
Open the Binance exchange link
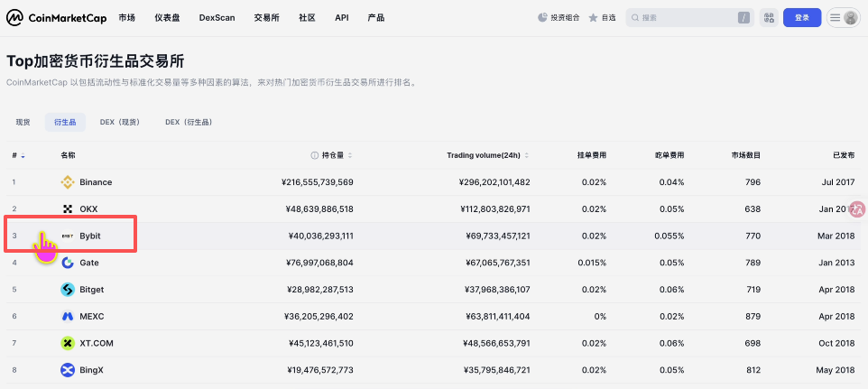click(96, 182)
